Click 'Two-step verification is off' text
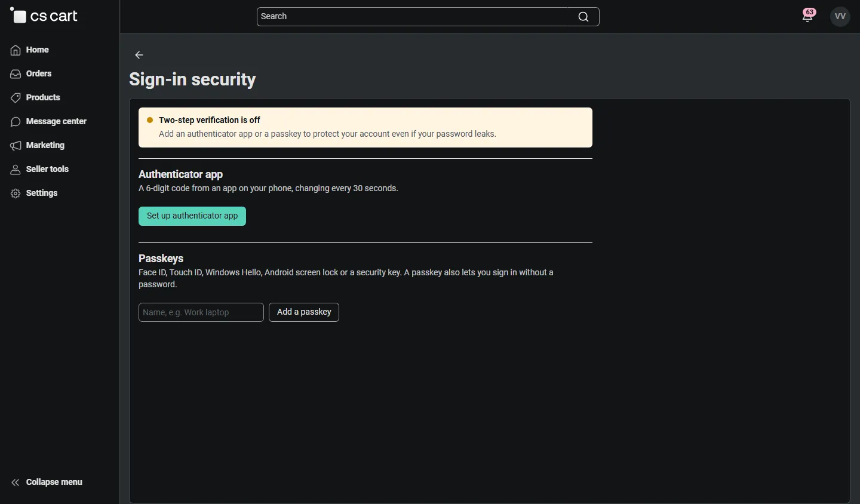 (210, 120)
